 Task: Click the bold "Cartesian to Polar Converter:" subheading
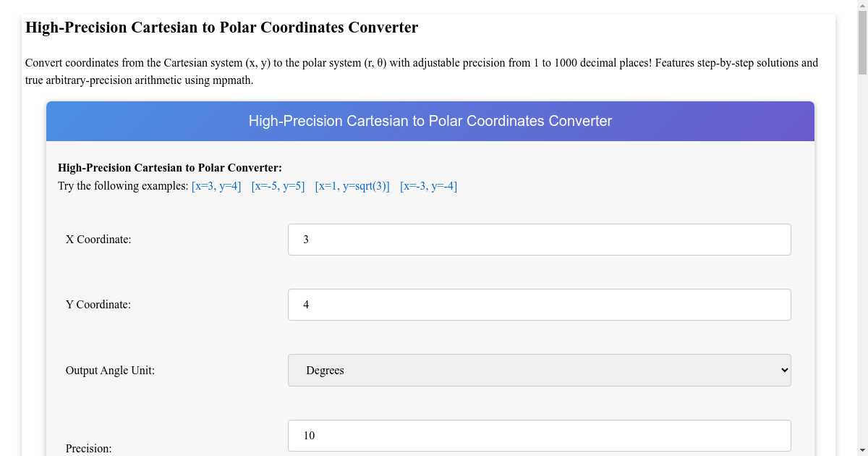(169, 168)
